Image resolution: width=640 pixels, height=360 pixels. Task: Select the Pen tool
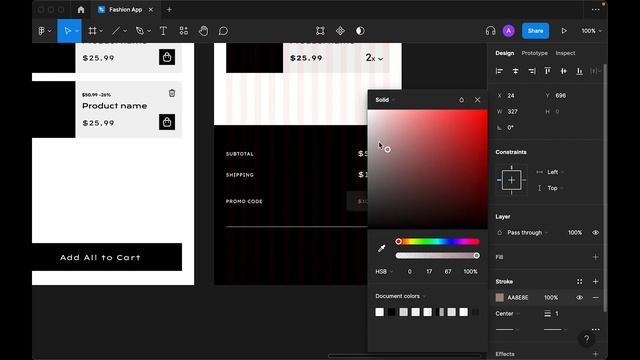(x=140, y=31)
